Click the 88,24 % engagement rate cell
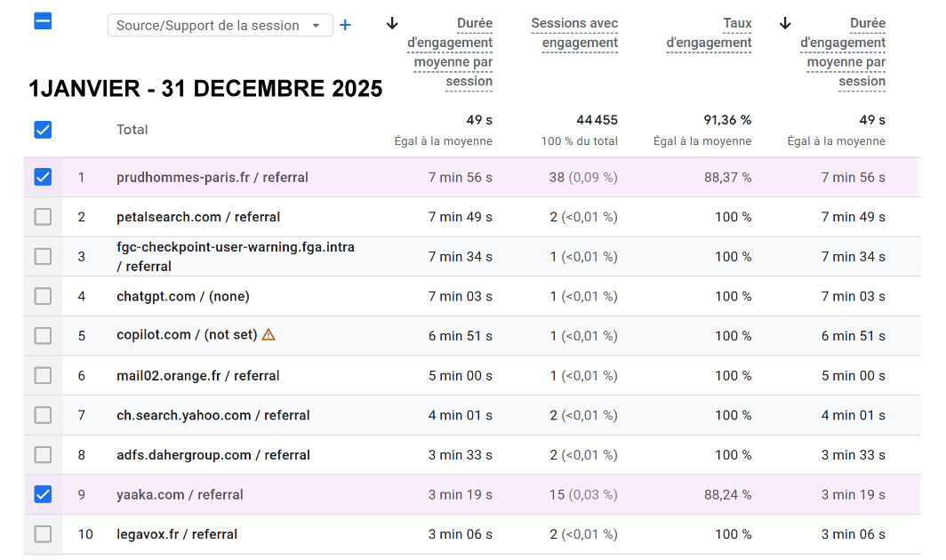The height and width of the screenshot is (560, 946). [727, 495]
